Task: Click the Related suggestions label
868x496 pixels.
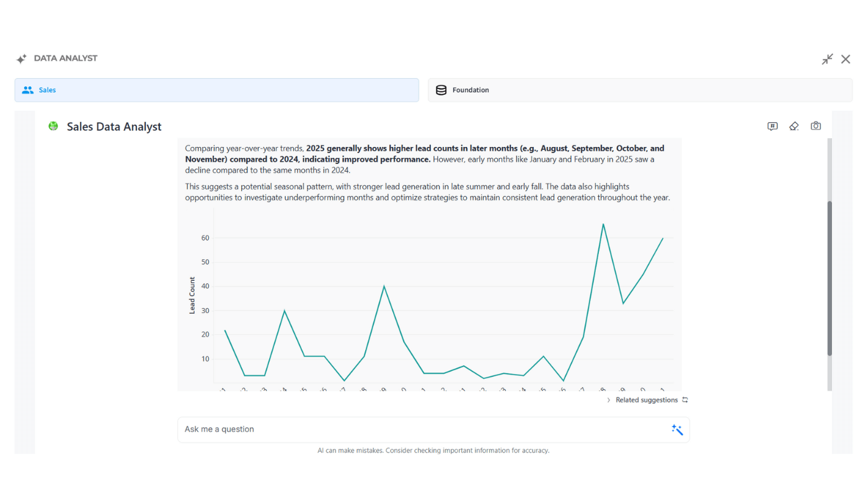Action: point(646,401)
